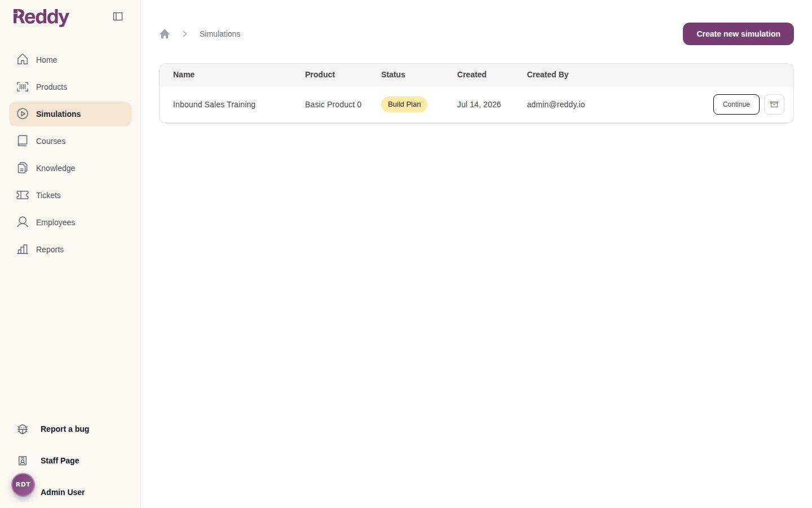Click the Created By column header
The height and width of the screenshot is (508, 812).
[x=548, y=75]
